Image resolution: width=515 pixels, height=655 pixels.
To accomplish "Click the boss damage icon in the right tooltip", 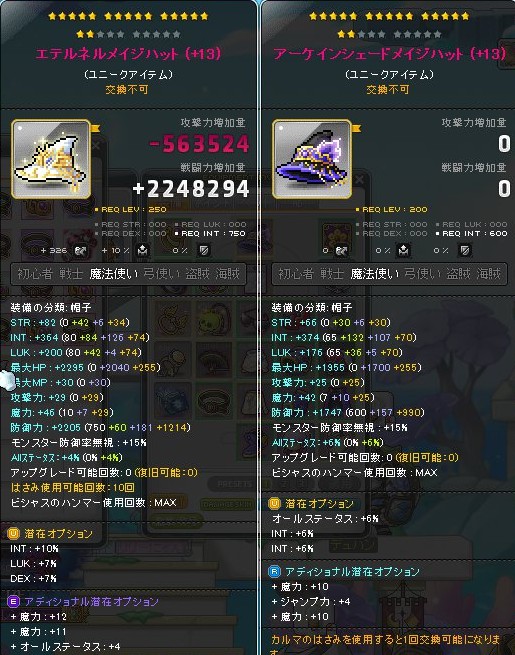I will click(x=403, y=251).
